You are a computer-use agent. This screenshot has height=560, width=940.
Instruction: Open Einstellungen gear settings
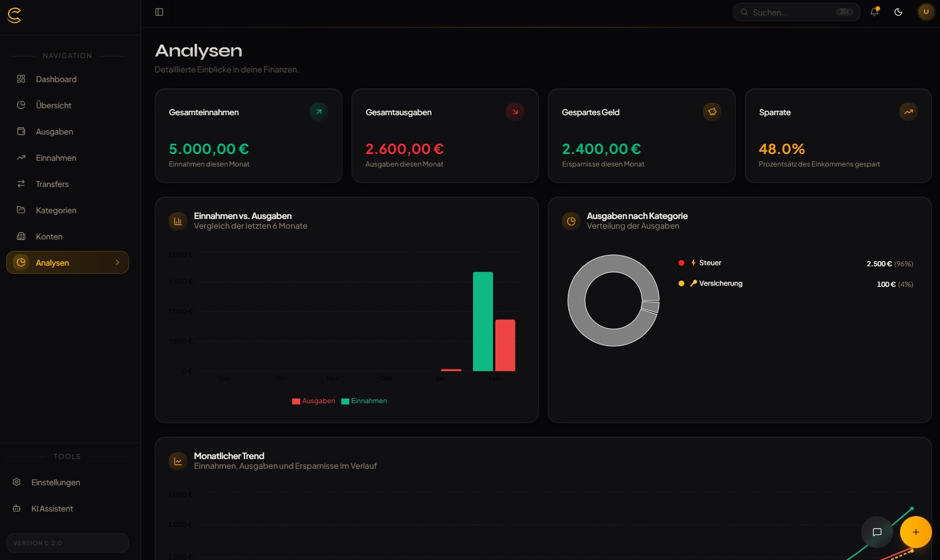[55, 482]
